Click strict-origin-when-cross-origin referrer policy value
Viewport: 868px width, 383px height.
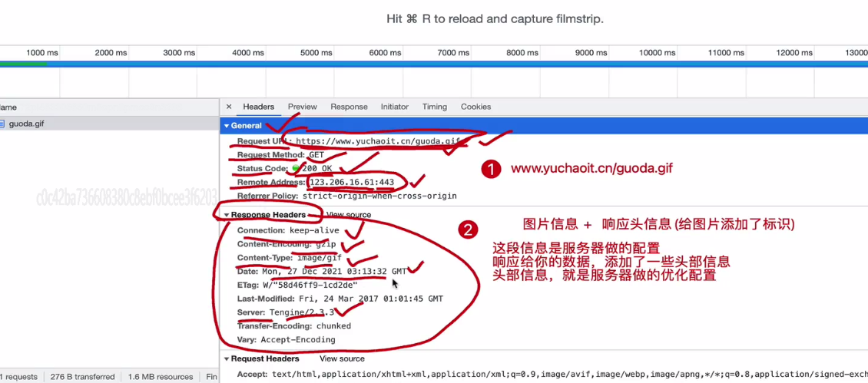coord(379,196)
